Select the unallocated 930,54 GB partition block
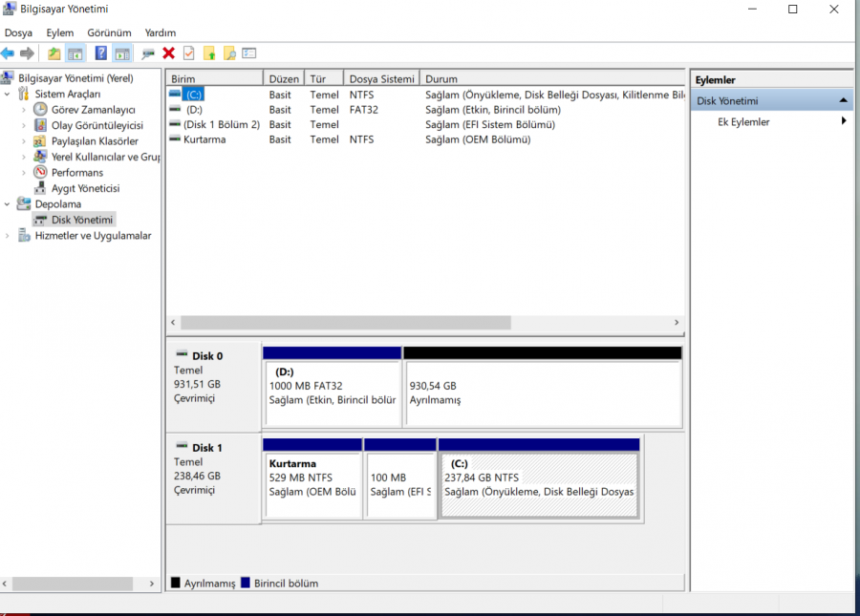Viewport: 860px width, 616px height. [x=542, y=393]
